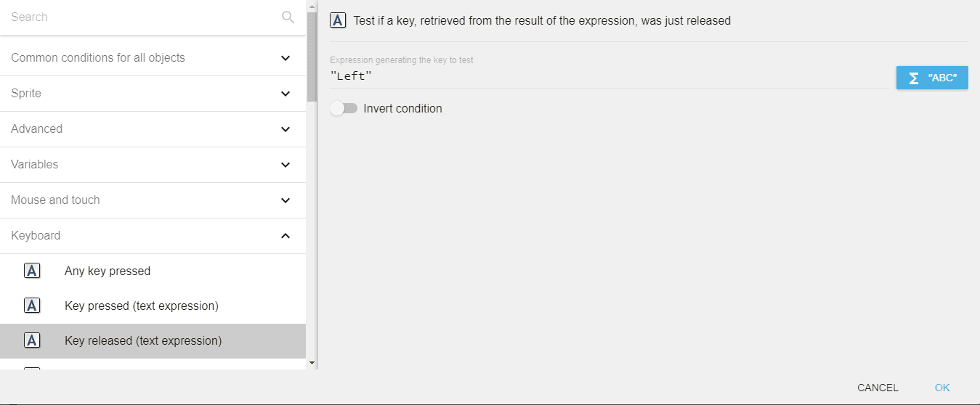Click the keyboard icon beside Any key pressed
Screen dimensions: 980x405
coord(32,271)
